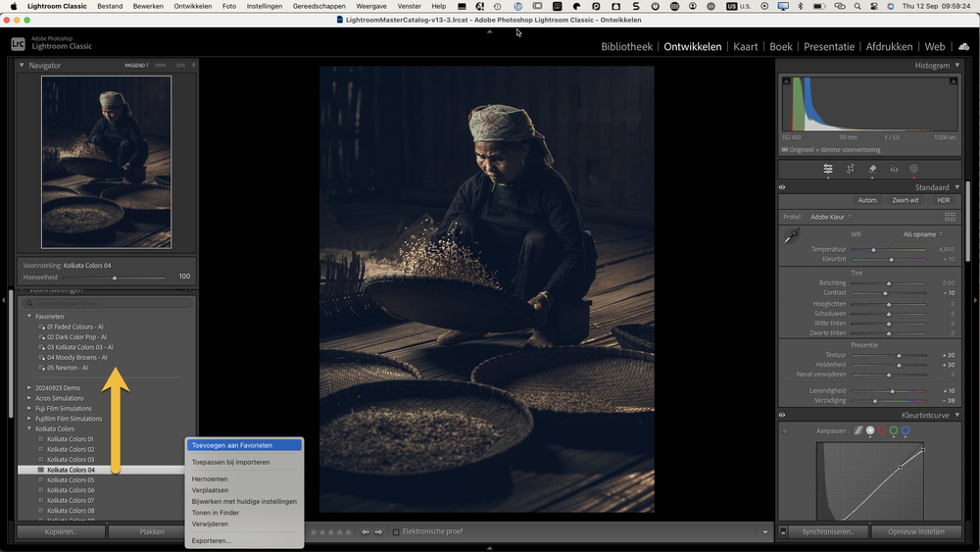Adjust the Temperatuur slider handle
The width and height of the screenshot is (980, 552).
pos(874,249)
